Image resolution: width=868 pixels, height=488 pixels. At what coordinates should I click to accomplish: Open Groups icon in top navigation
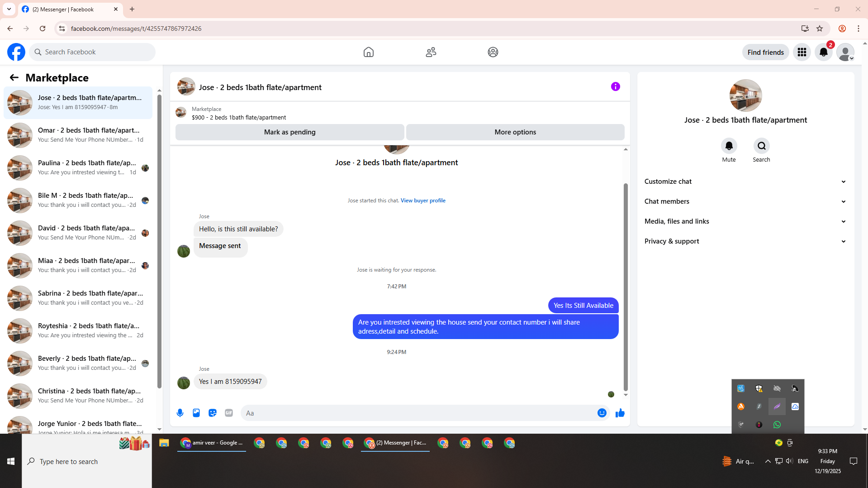[x=493, y=52]
